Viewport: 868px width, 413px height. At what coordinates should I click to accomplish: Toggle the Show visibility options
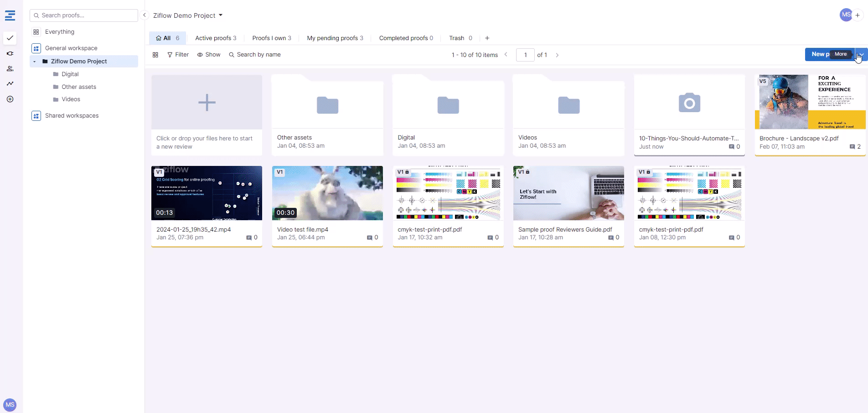pyautogui.click(x=209, y=55)
